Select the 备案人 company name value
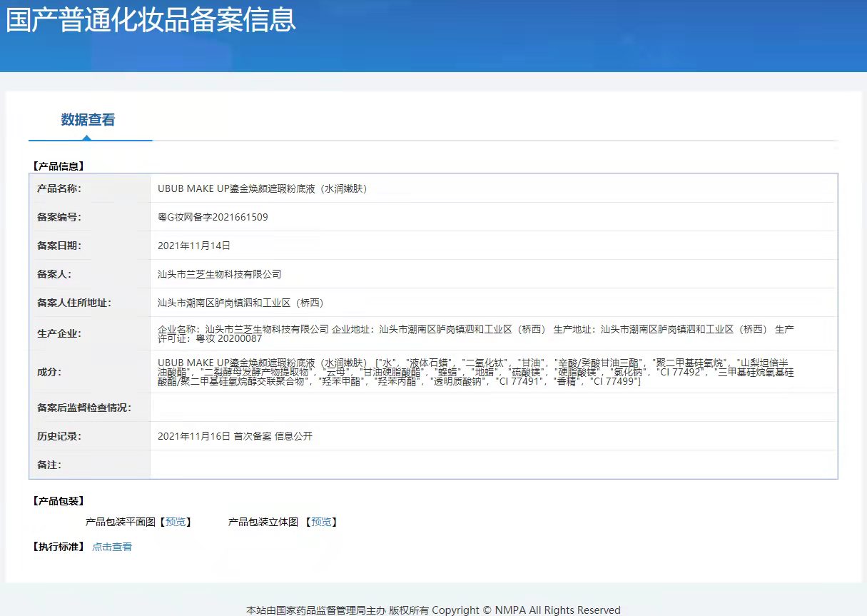The image size is (867, 616). tap(219, 274)
